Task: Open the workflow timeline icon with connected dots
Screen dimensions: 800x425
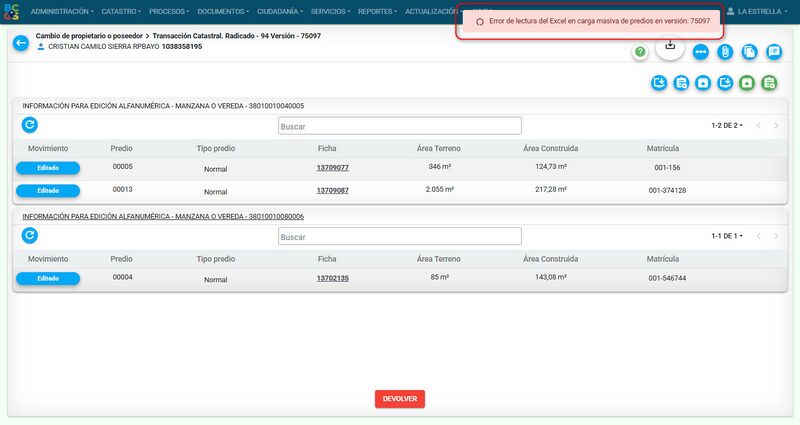Action: 701,52
